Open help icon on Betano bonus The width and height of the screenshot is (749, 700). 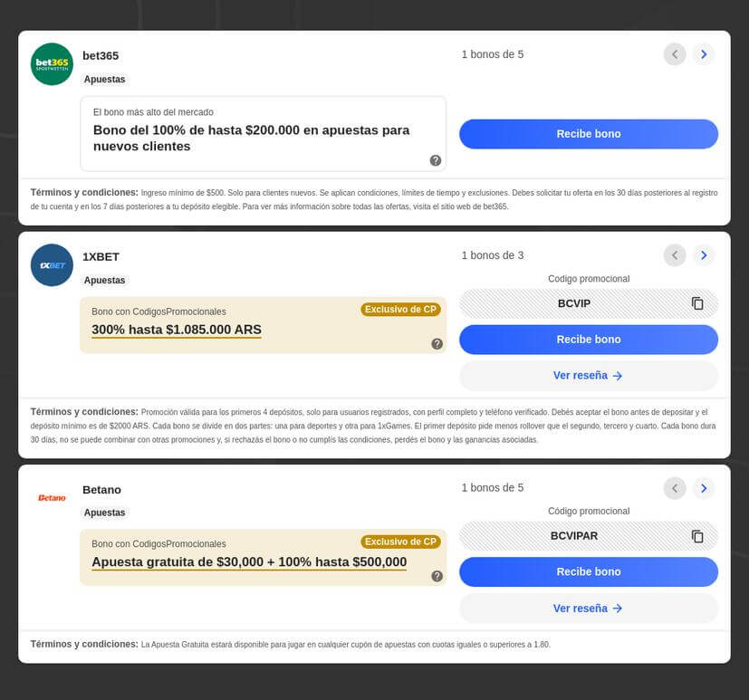[x=437, y=576]
